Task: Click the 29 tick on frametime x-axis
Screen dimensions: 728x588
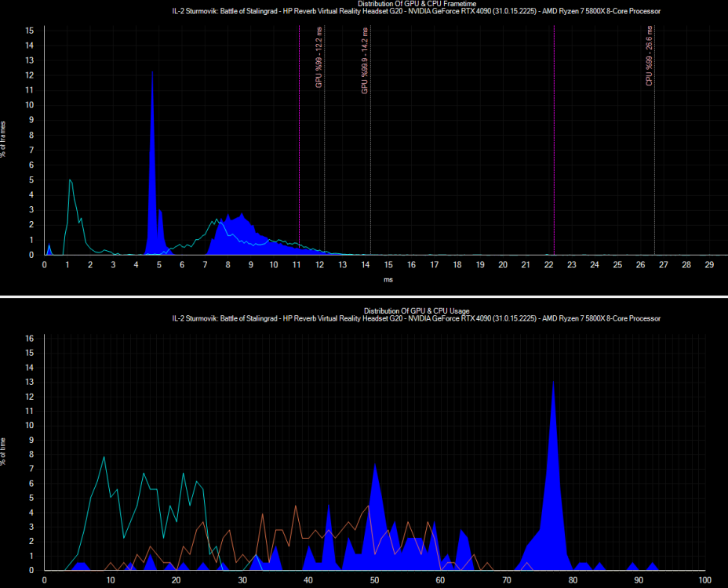Action: tap(708, 265)
